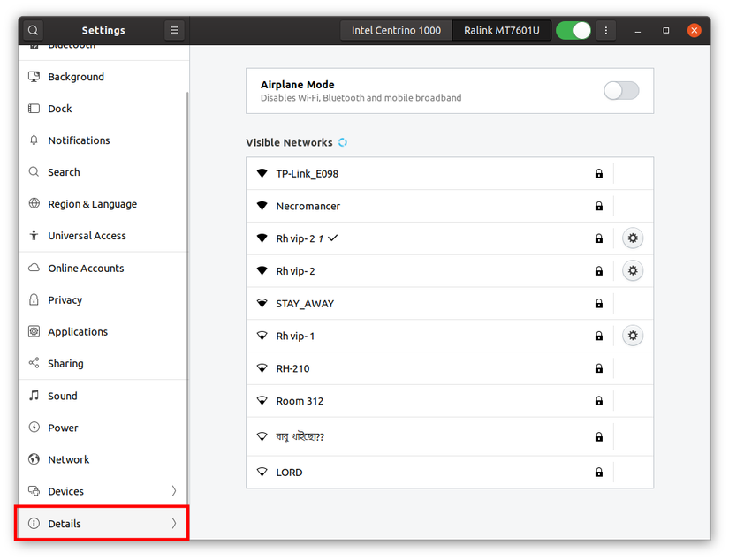Image resolution: width=729 pixels, height=560 pixels.
Task: Click the Devices icon in sidebar
Action: pos(34,491)
